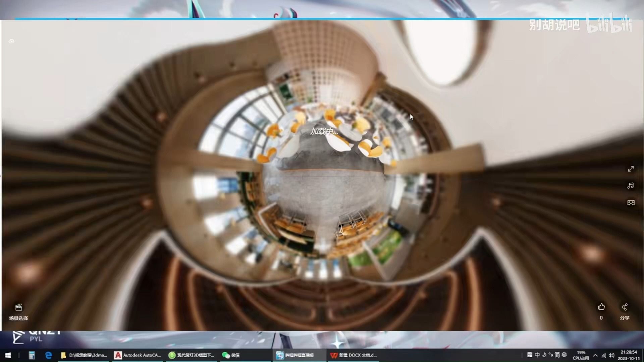The height and width of the screenshot is (362, 644).
Task: Toggle the eye icon at top-left
Action: click(x=11, y=41)
